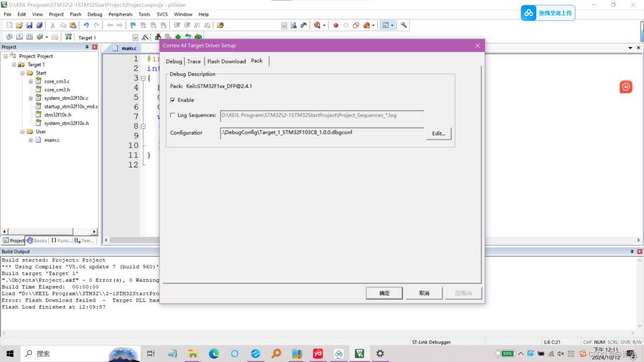Click the Edit... configuration button
Image resolution: width=644 pixels, height=362 pixels.
pos(439,134)
